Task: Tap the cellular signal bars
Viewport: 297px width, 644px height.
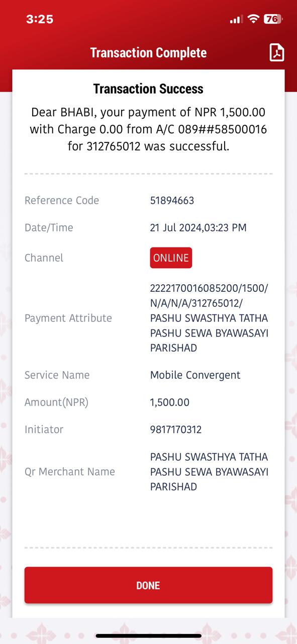Action: point(236,20)
